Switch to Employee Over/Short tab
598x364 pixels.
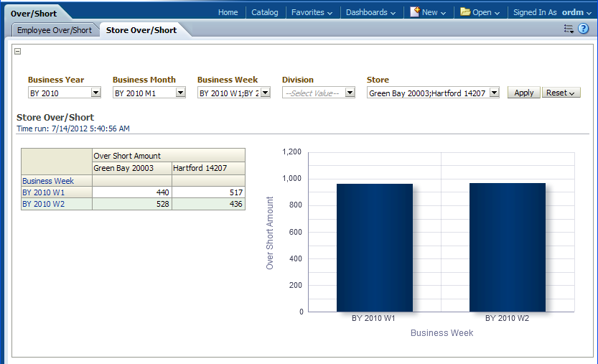click(55, 30)
